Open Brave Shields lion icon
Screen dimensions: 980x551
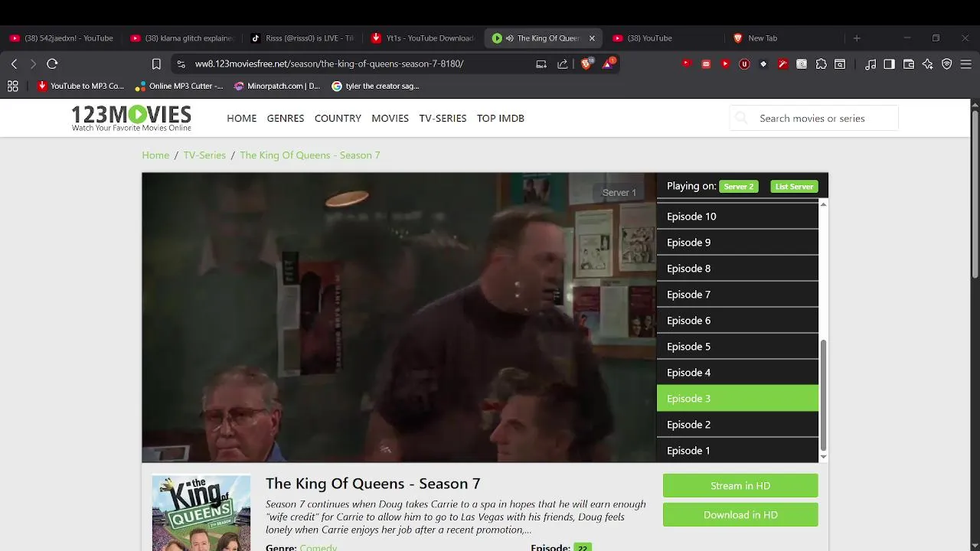tap(586, 64)
